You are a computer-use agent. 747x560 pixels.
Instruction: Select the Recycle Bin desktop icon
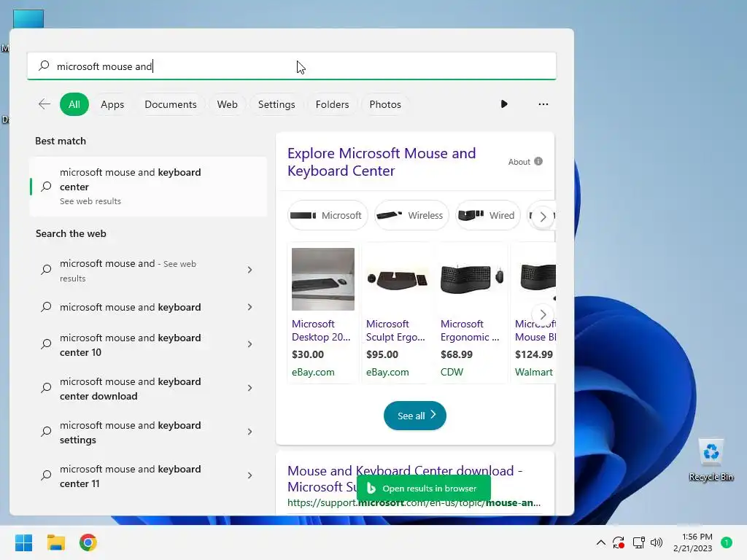pos(711,460)
